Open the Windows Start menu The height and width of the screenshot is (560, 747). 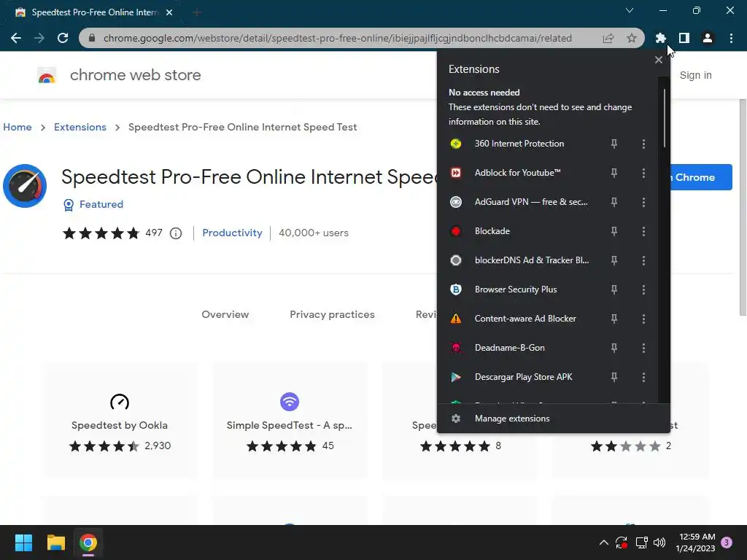(23, 542)
